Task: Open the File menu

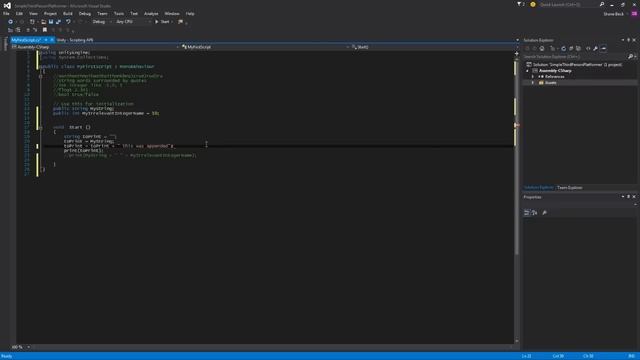Action: 6,13
